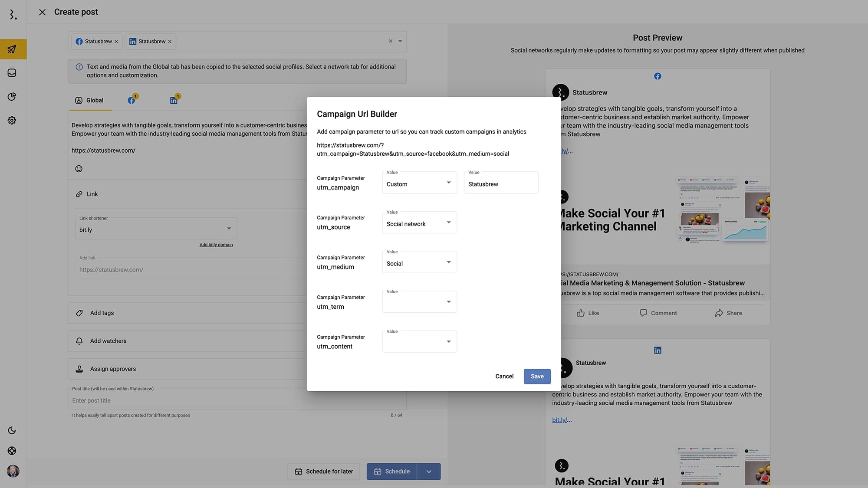Click the Add watchers bell icon
This screenshot has width=868, height=488.
[79, 341]
